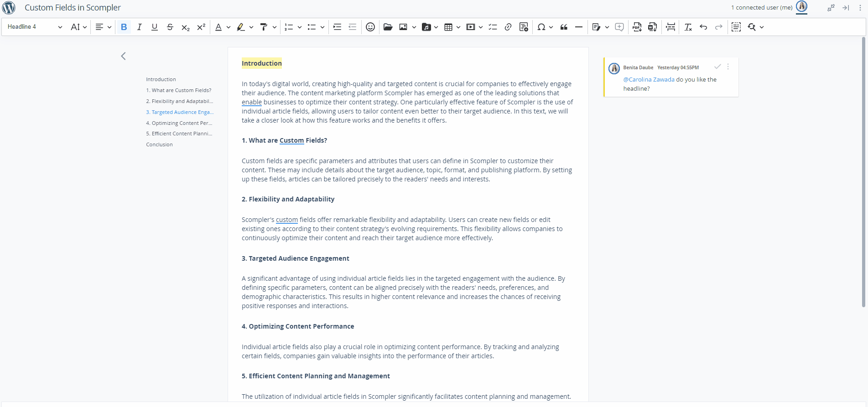
Task: Export the document as PDF
Action: pos(637,27)
